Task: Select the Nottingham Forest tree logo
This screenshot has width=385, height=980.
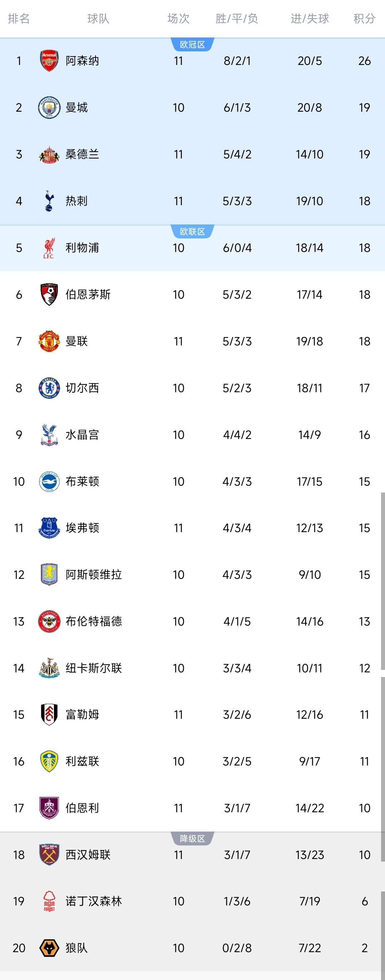Action: (49, 901)
